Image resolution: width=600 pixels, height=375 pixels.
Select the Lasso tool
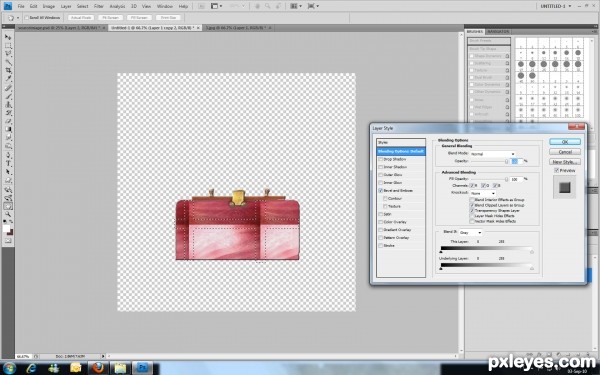point(8,54)
